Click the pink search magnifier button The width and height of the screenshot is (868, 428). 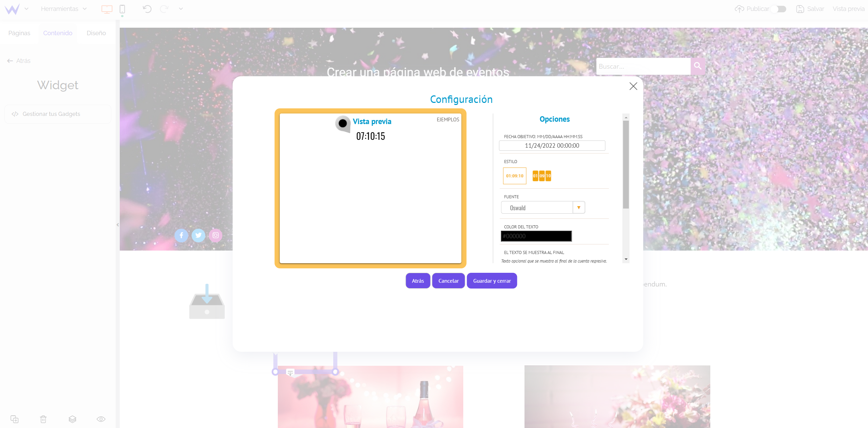pyautogui.click(x=698, y=66)
